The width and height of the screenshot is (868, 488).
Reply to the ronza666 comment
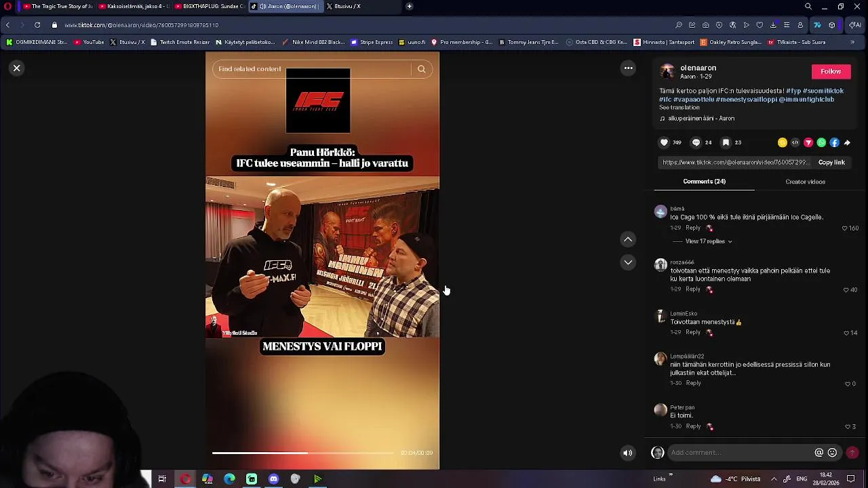coord(692,289)
